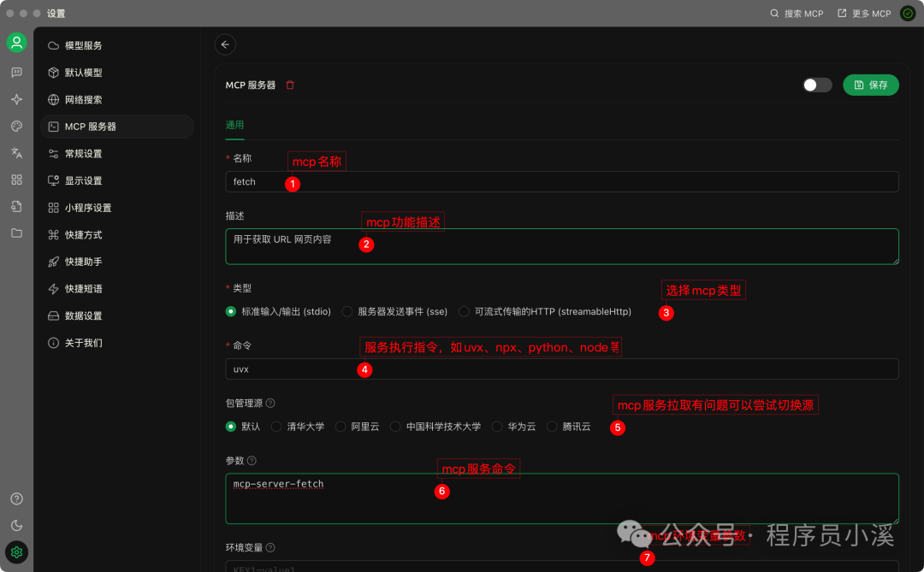Click help icon next to 环境变量
This screenshot has width=924, height=572.
tap(270, 548)
